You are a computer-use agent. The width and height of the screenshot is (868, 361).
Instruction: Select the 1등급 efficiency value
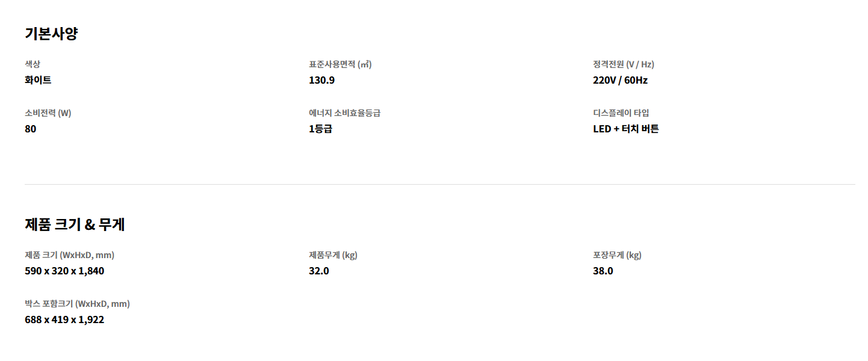[320, 129]
